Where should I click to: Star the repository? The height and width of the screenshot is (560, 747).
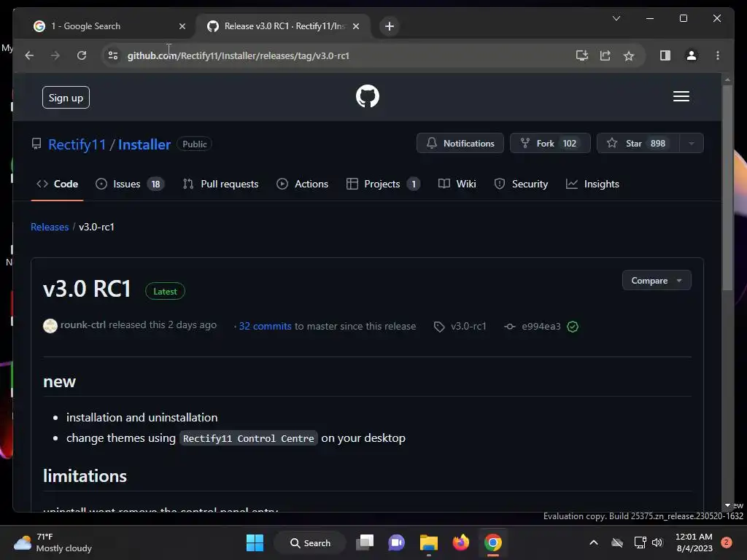638,144
